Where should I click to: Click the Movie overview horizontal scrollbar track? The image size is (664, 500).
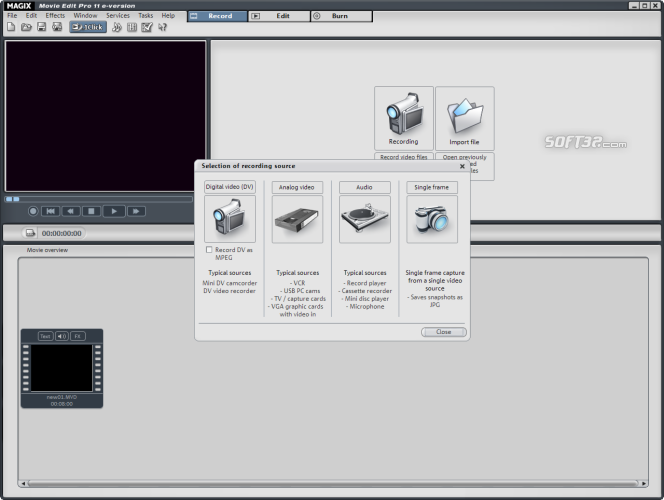pyautogui.click(x=333, y=483)
